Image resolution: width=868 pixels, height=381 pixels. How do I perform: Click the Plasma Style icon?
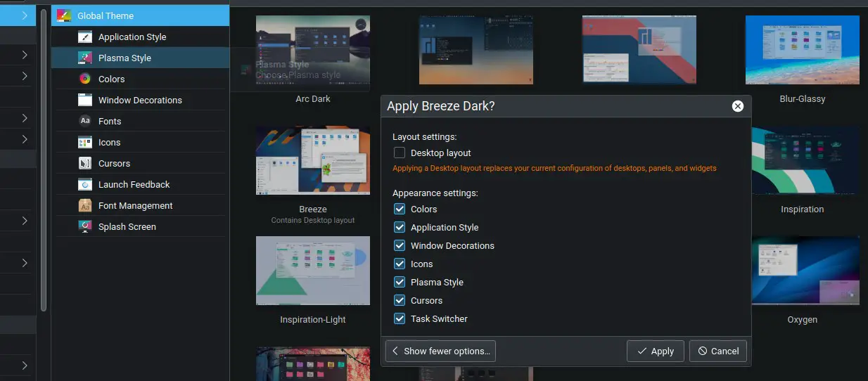(x=85, y=58)
